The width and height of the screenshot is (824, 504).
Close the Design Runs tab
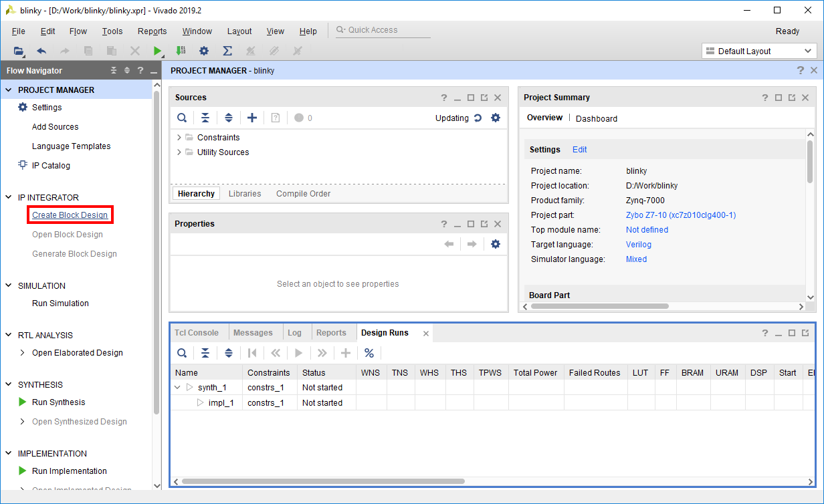[426, 333]
